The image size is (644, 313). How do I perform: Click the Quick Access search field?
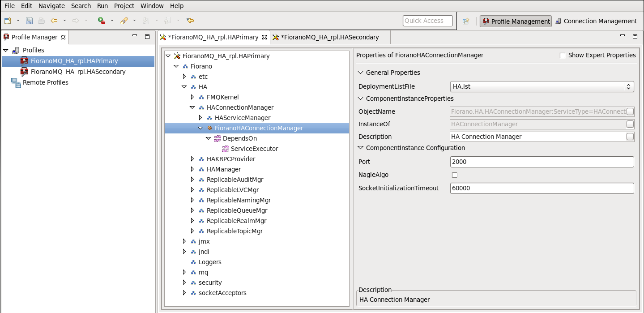[427, 21]
